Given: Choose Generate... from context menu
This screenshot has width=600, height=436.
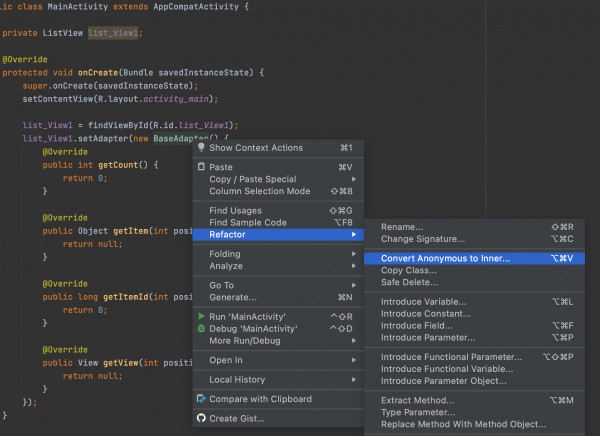Looking at the screenshot, I should 278,297.
